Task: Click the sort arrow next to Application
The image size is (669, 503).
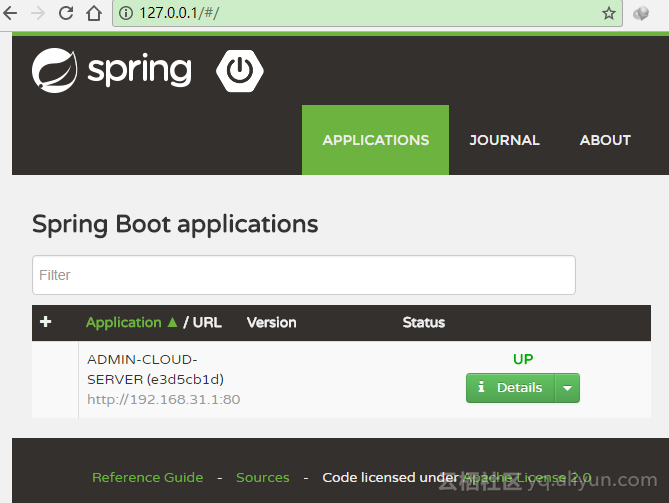Action: click(x=172, y=322)
